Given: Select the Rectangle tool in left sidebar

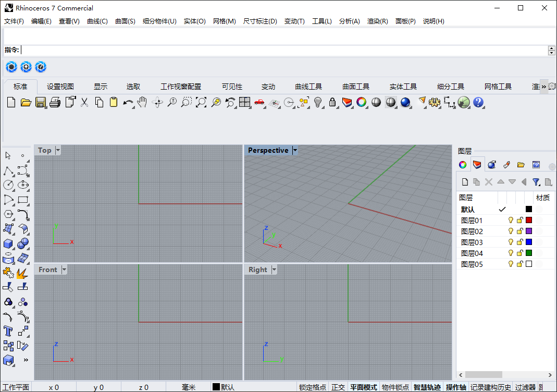Looking at the screenshot, I should [x=23, y=200].
